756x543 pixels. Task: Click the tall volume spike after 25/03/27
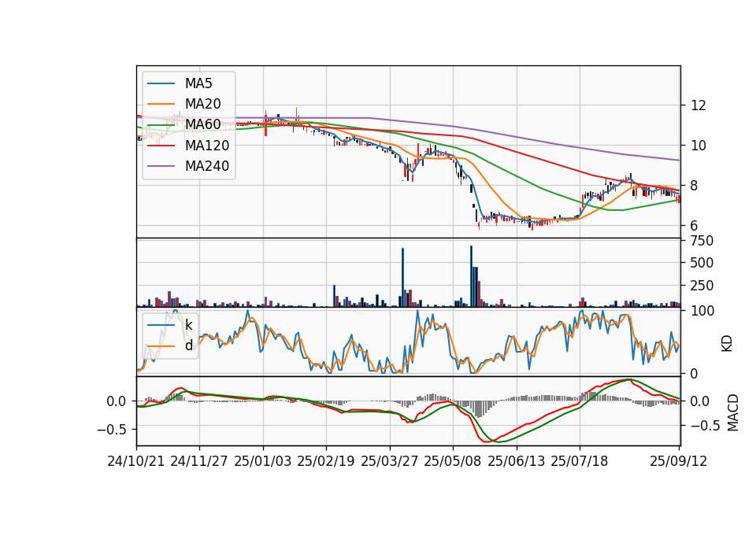tap(403, 278)
